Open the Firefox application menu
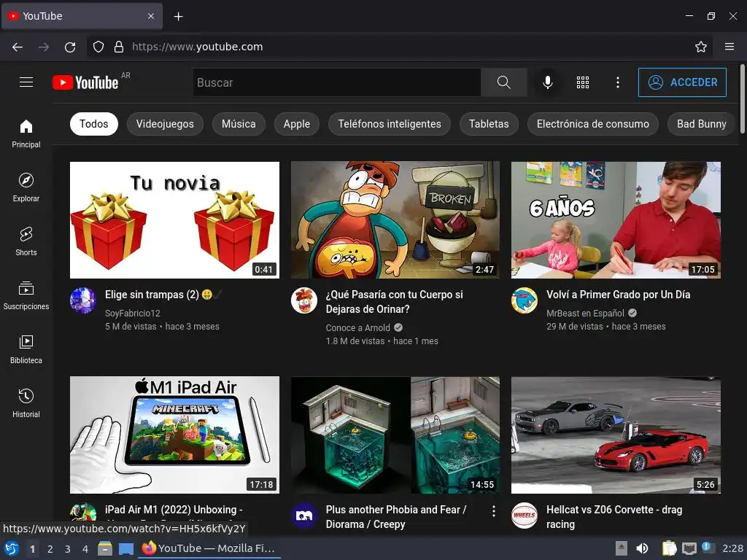The width and height of the screenshot is (747, 560). (729, 47)
